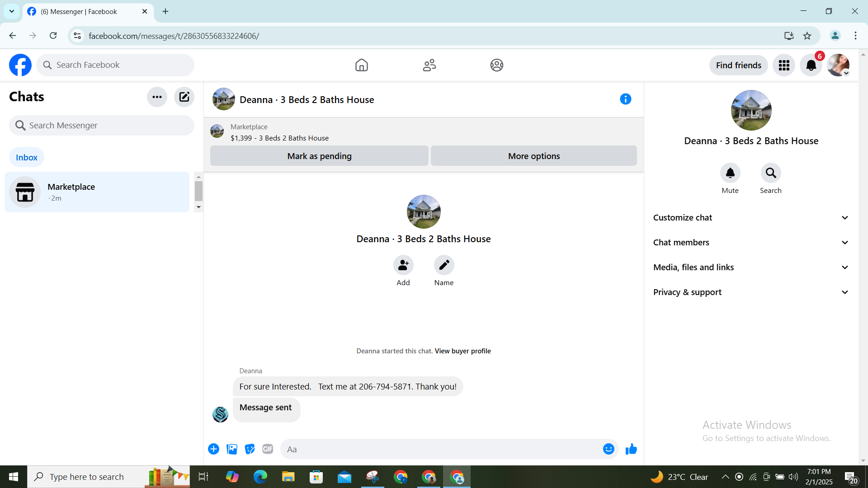Open more actions plus icon
Viewport: 868px width, 488px height.
pos(213,449)
